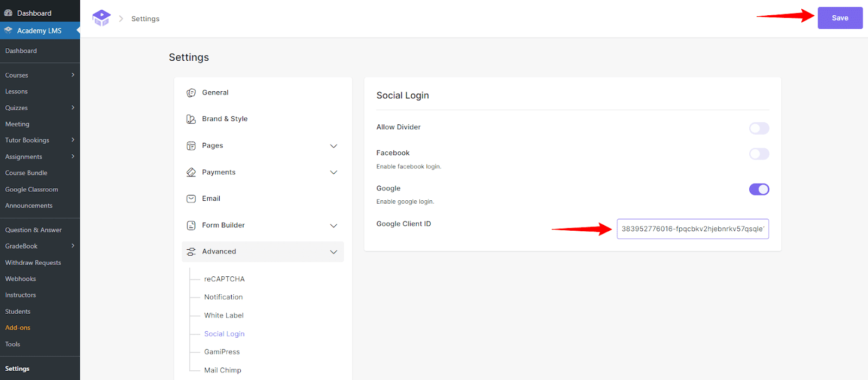Click the Payments settings icon
The width and height of the screenshot is (868, 380).
[x=191, y=172]
